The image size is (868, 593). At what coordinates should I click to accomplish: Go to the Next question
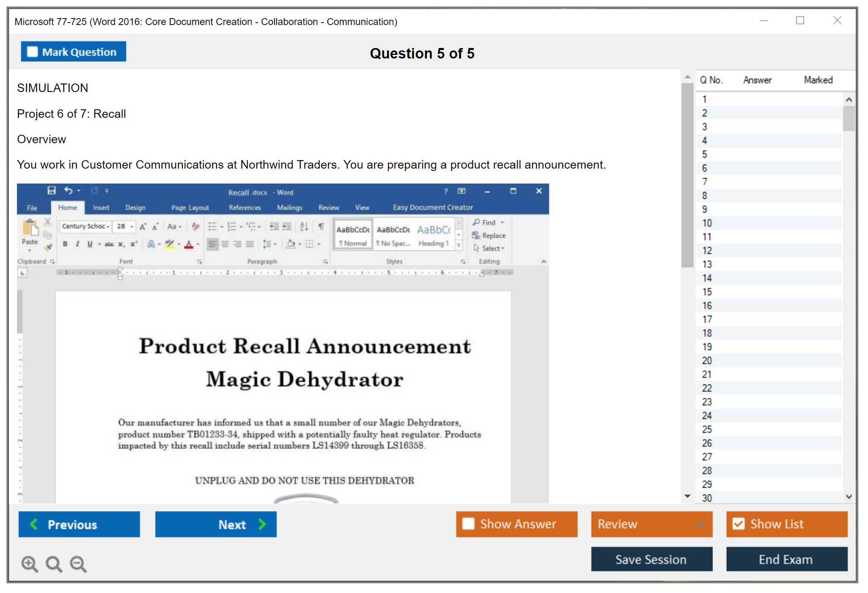[x=216, y=524]
